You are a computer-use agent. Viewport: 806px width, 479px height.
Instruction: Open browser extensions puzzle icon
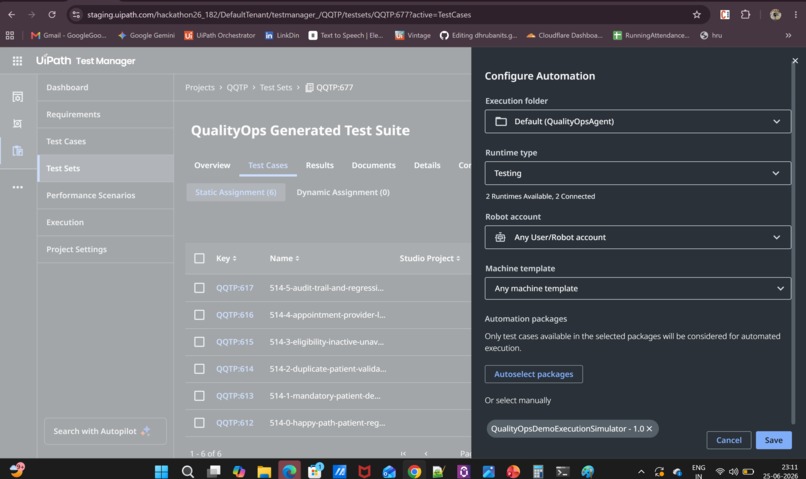[745, 14]
